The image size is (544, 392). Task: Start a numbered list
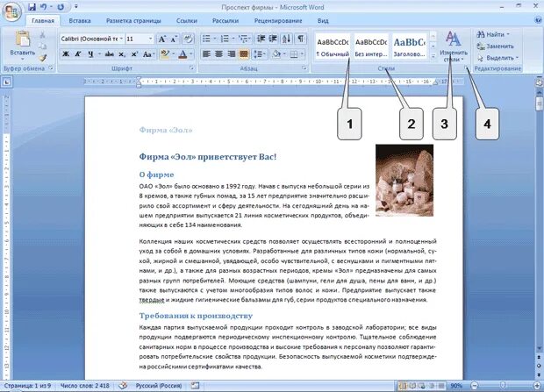click(225, 39)
